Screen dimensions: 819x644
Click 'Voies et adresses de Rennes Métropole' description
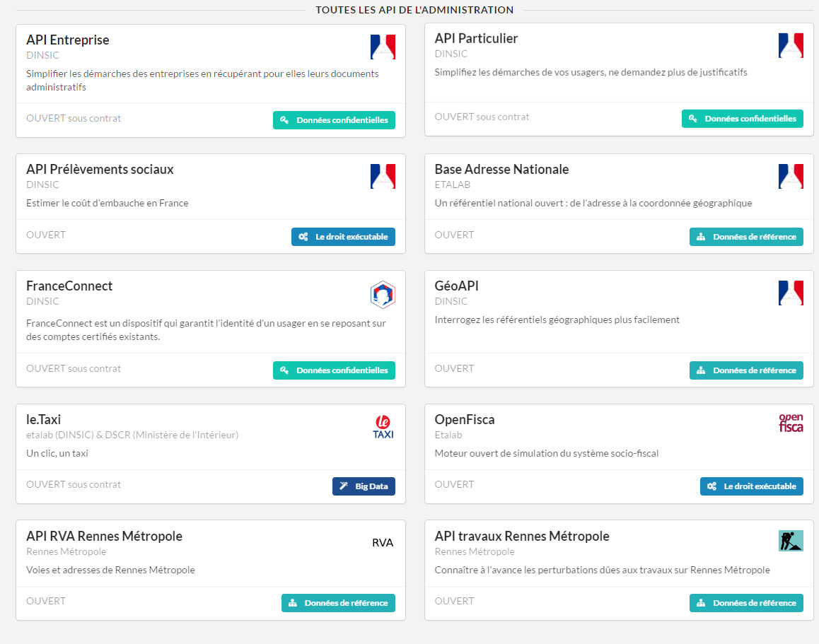pyautogui.click(x=110, y=570)
